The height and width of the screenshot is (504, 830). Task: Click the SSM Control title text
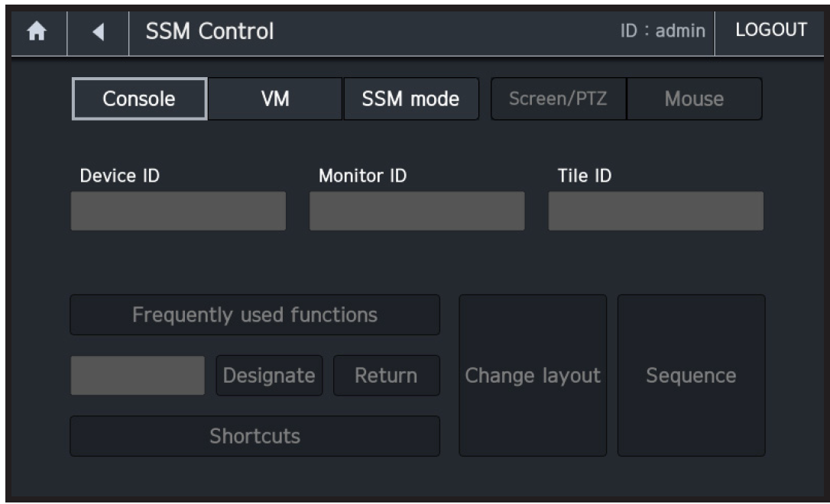pyautogui.click(x=209, y=31)
